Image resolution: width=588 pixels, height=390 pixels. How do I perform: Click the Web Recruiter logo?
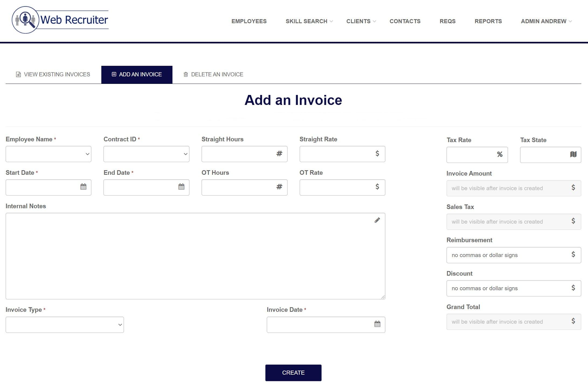pos(60,20)
